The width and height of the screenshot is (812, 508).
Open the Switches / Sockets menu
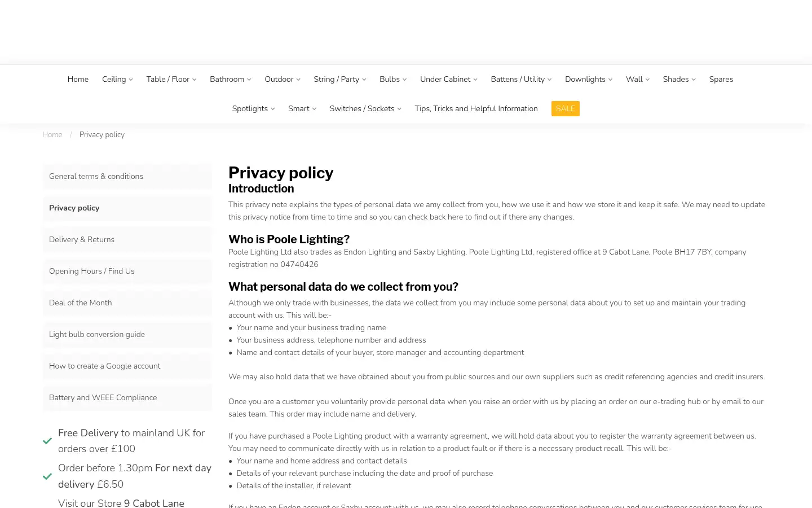tap(365, 108)
